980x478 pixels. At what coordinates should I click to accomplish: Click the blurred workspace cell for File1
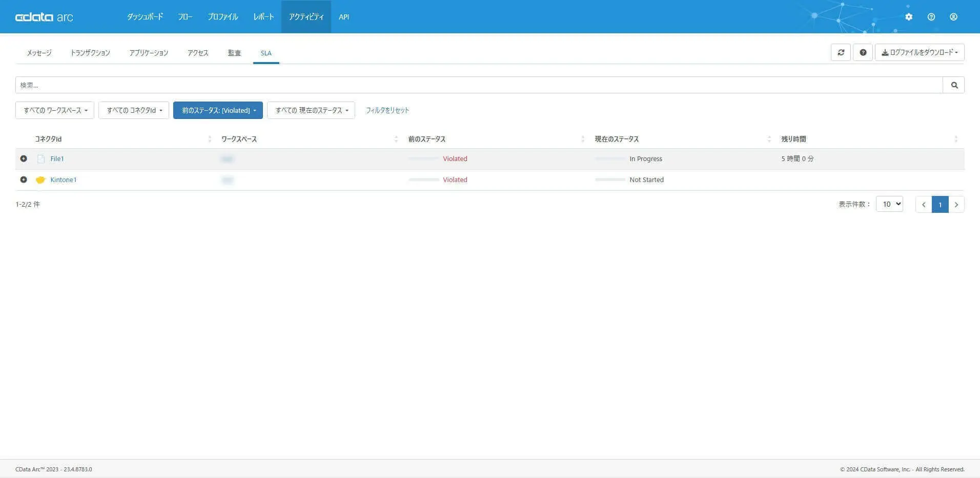227,159
